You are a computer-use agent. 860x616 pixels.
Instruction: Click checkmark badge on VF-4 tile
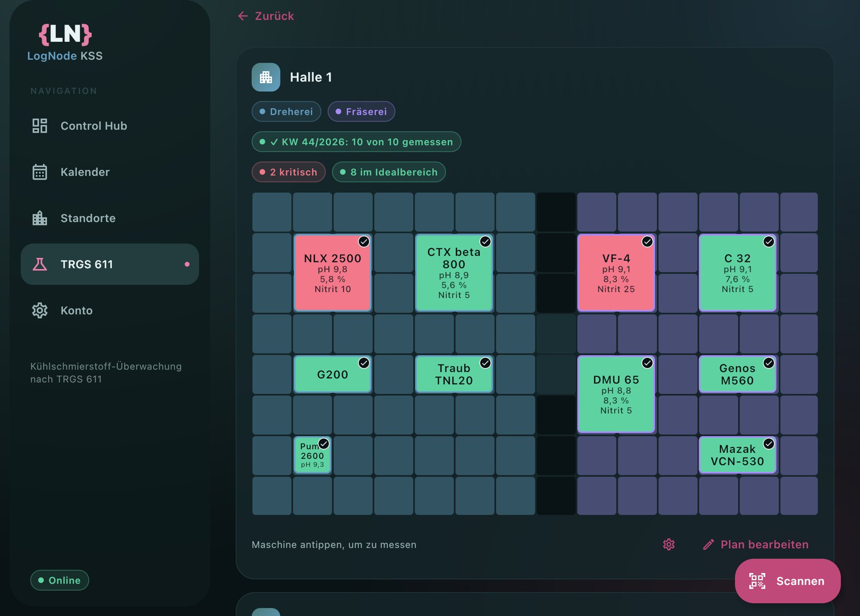647,242
